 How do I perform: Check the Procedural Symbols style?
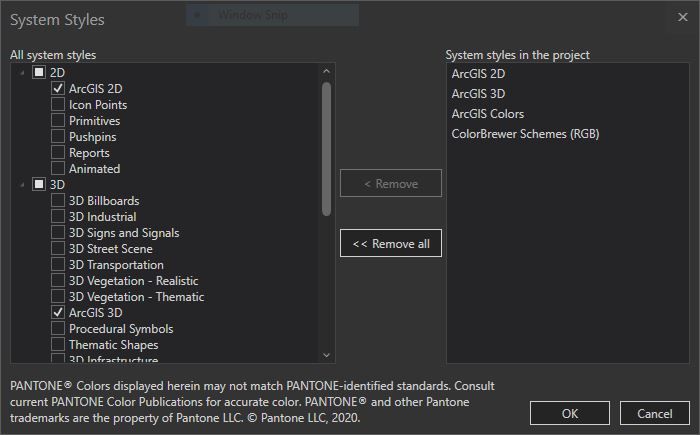coord(58,329)
